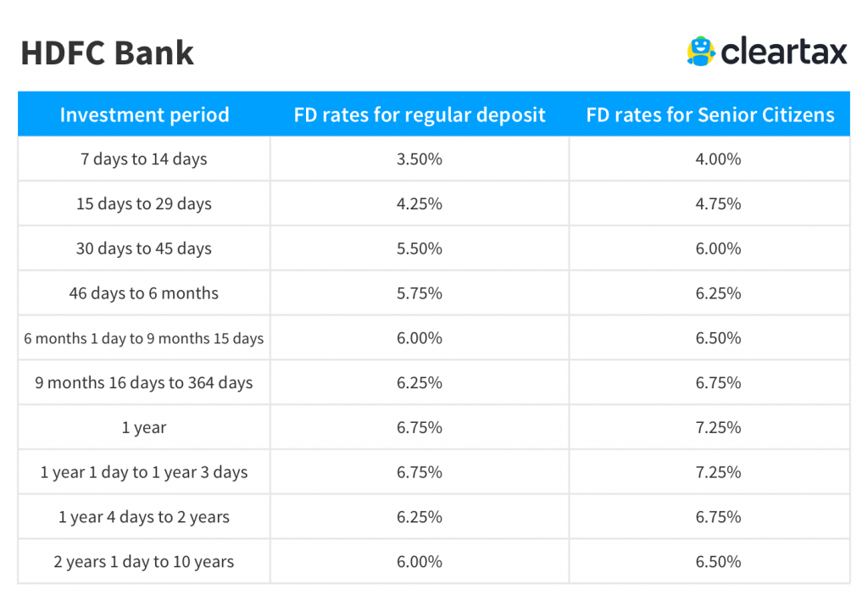Viewport: 868px width, 612px height.
Task: Select the 30 days to 45 days period
Action: coord(144,249)
